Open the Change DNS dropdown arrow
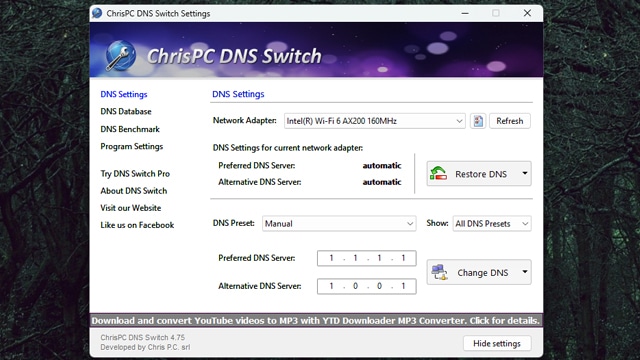The height and width of the screenshot is (360, 640). tap(525, 272)
